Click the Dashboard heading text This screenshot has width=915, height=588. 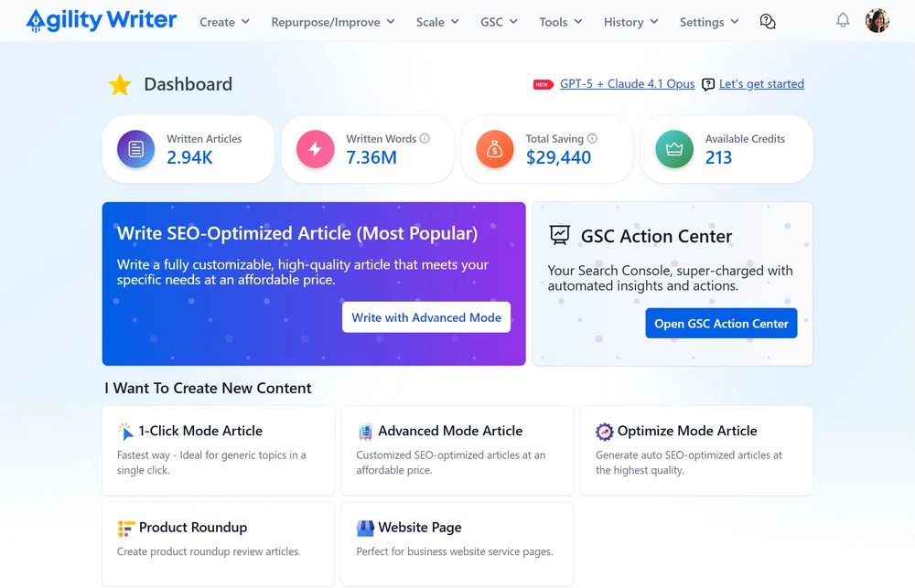click(x=188, y=84)
